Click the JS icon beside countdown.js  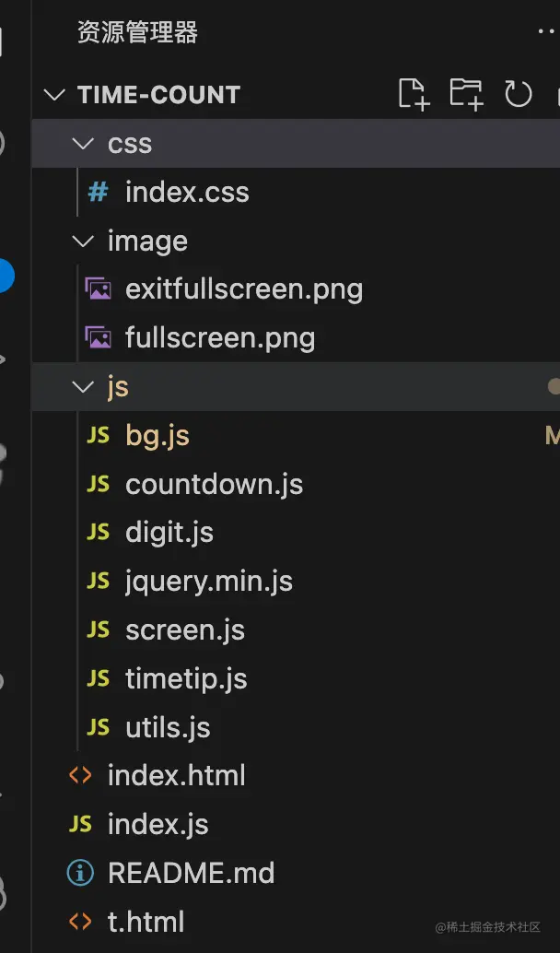[x=98, y=484]
